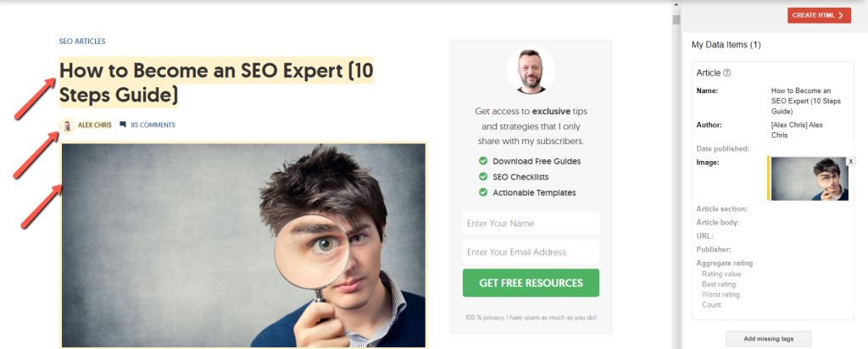Open the SEO Articles category link
This screenshot has width=868, height=349.
point(82,42)
